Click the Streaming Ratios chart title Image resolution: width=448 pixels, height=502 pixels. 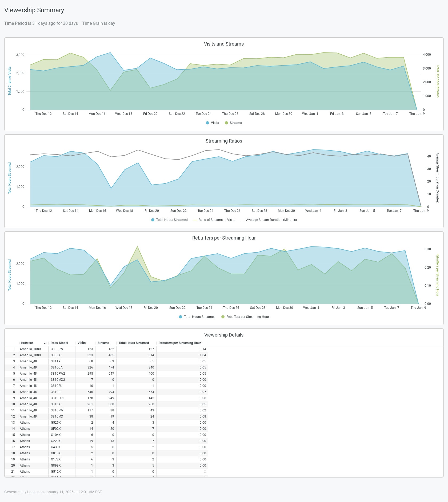[x=224, y=141]
